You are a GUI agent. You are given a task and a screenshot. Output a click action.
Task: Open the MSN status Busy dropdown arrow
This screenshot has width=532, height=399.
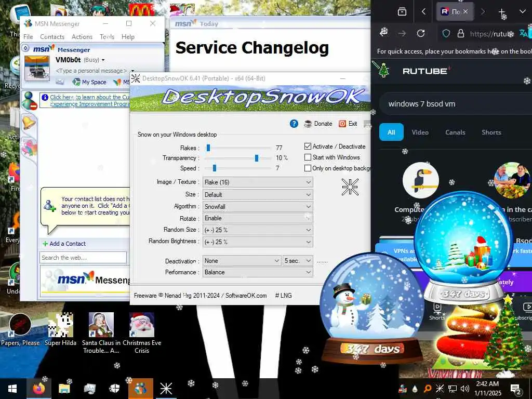[x=103, y=60]
